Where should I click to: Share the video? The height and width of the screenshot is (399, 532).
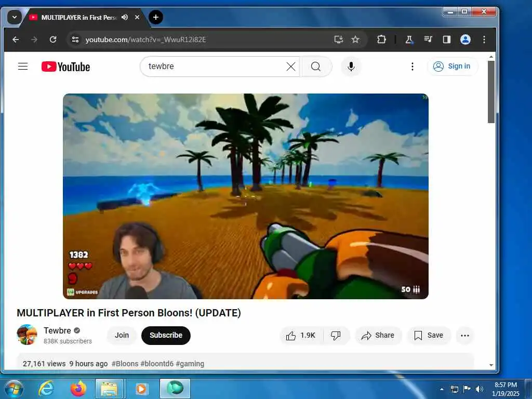(378, 336)
